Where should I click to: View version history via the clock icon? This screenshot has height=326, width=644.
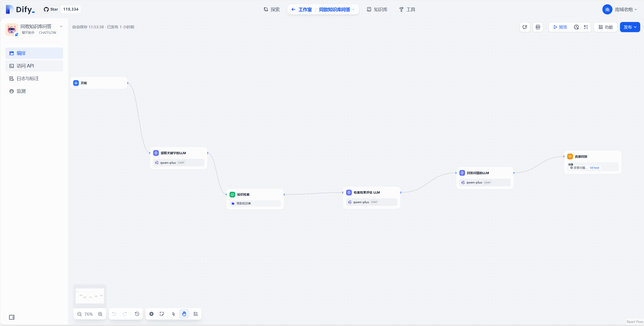point(576,27)
